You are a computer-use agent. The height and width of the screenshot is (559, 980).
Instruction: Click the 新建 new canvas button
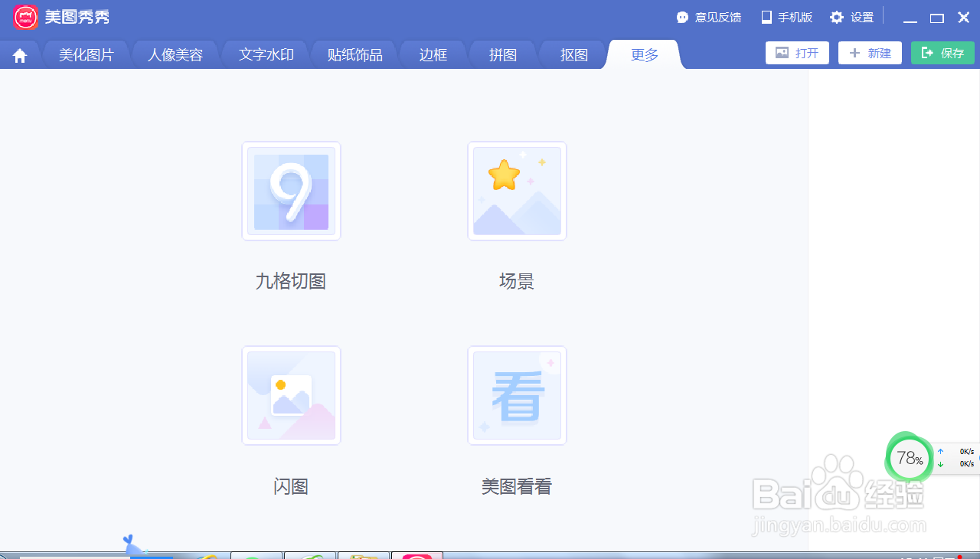click(x=870, y=53)
